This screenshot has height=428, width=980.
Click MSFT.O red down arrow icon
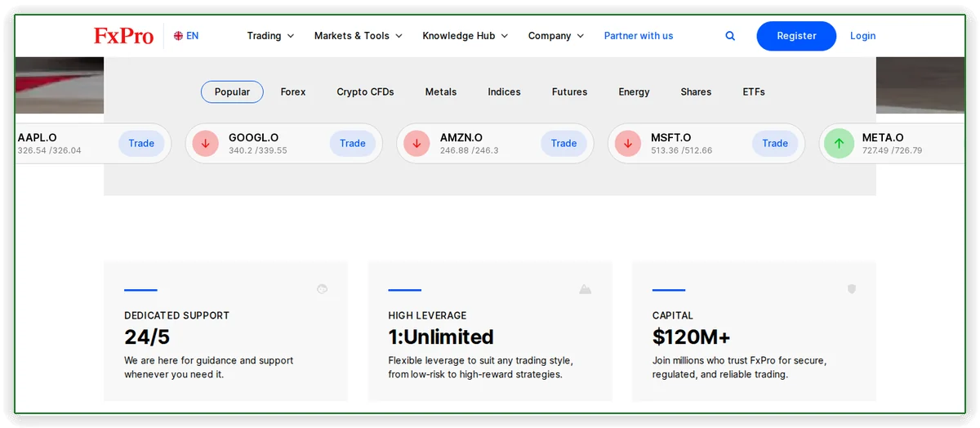(628, 144)
